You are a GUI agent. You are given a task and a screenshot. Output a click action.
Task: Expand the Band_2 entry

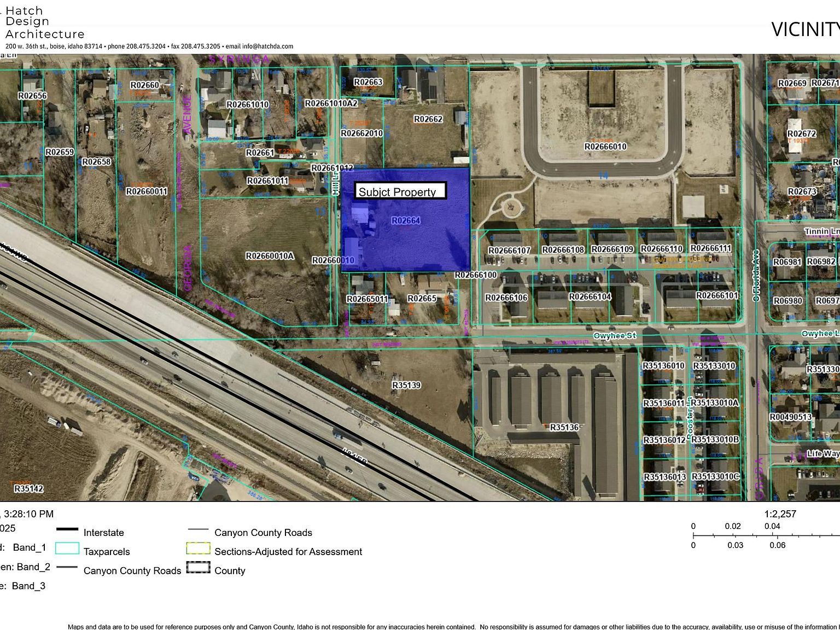[33, 567]
